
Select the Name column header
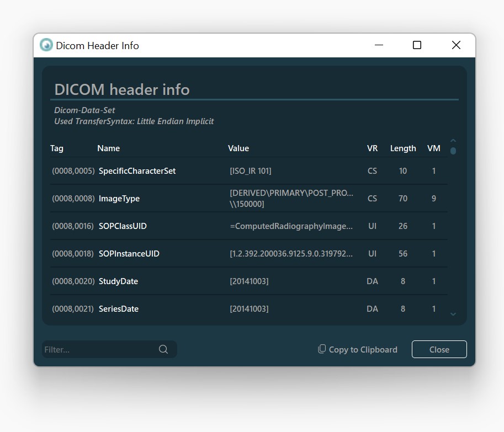click(x=109, y=148)
